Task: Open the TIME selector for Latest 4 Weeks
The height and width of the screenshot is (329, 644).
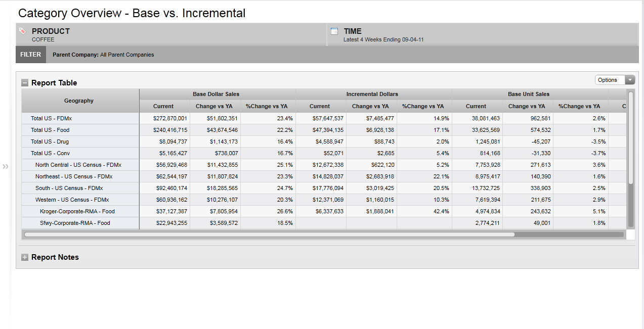Action: click(383, 34)
